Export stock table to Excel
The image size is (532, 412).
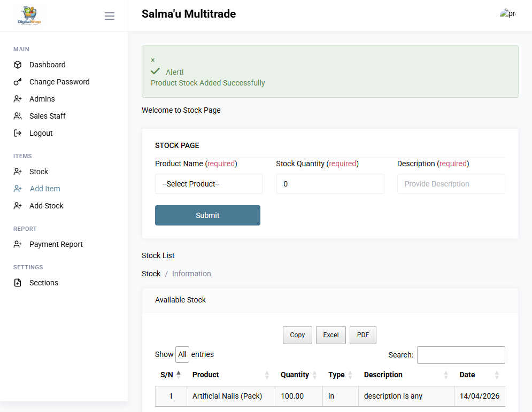[x=331, y=335]
